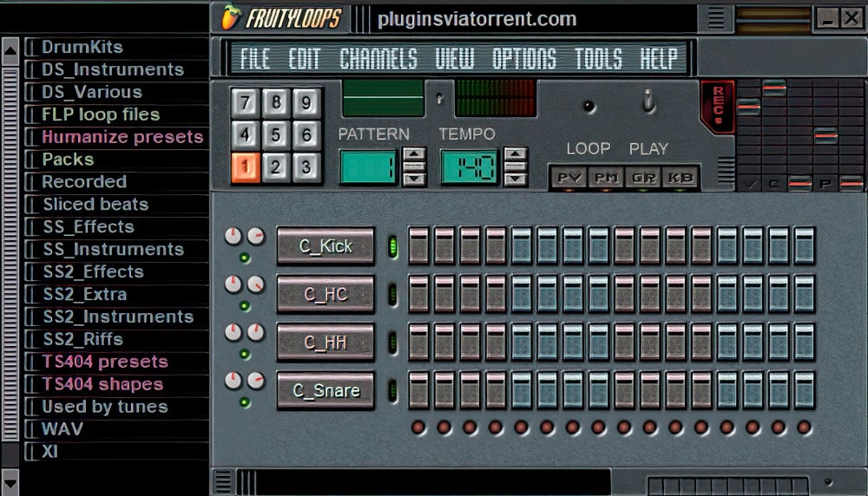Screen dimensions: 868x496
Task: Open the TOOLS menu
Action: (x=598, y=59)
